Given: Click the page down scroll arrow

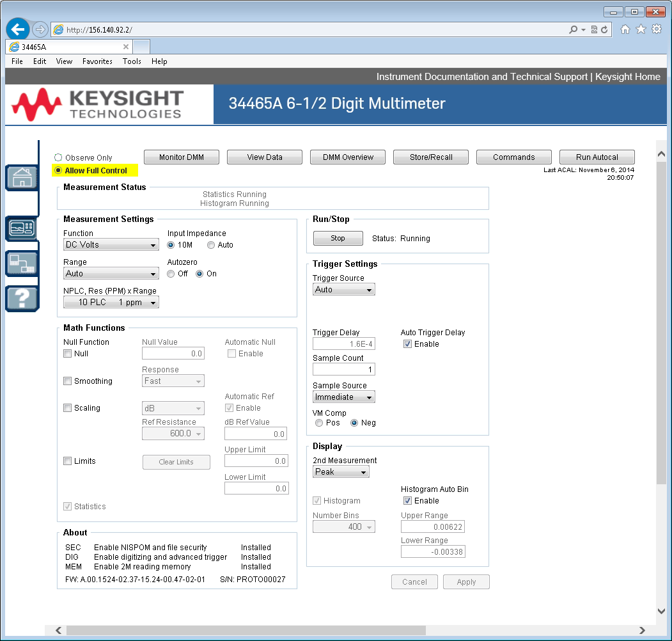Looking at the screenshot, I should (x=661, y=611).
